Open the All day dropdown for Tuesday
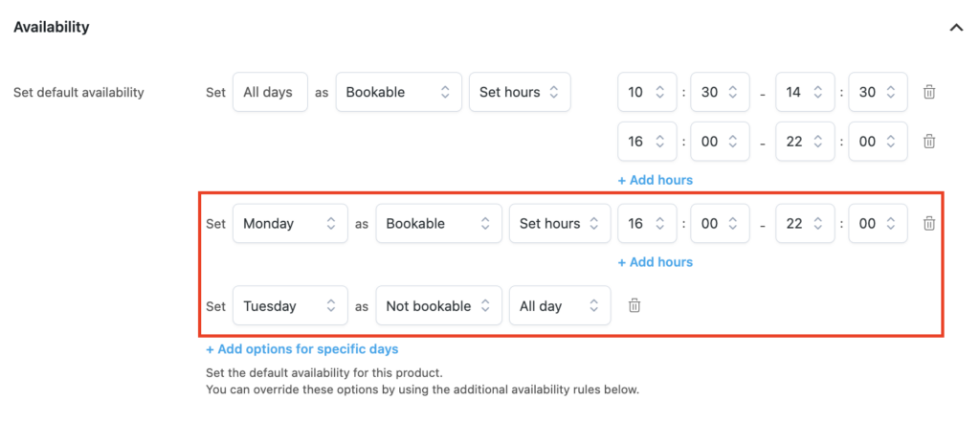Viewport: 980px width, 422px height. click(x=559, y=305)
